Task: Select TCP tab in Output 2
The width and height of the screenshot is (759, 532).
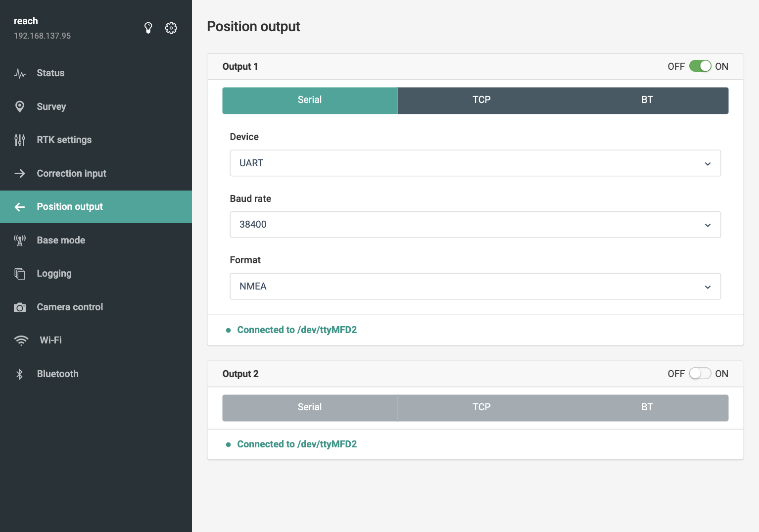Action: (481, 408)
